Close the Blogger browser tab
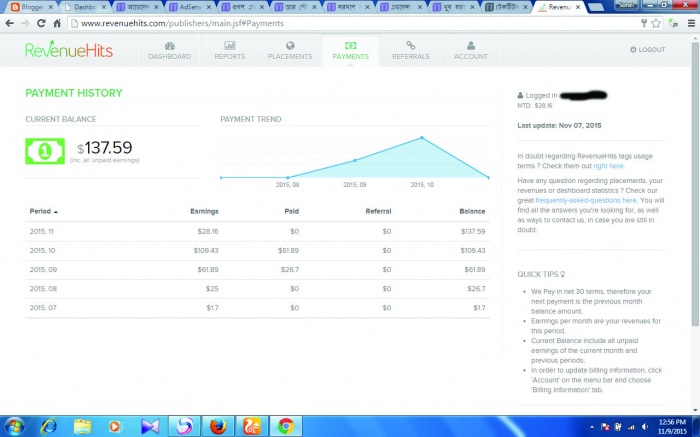The width and height of the screenshot is (700, 437). (x=50, y=7)
